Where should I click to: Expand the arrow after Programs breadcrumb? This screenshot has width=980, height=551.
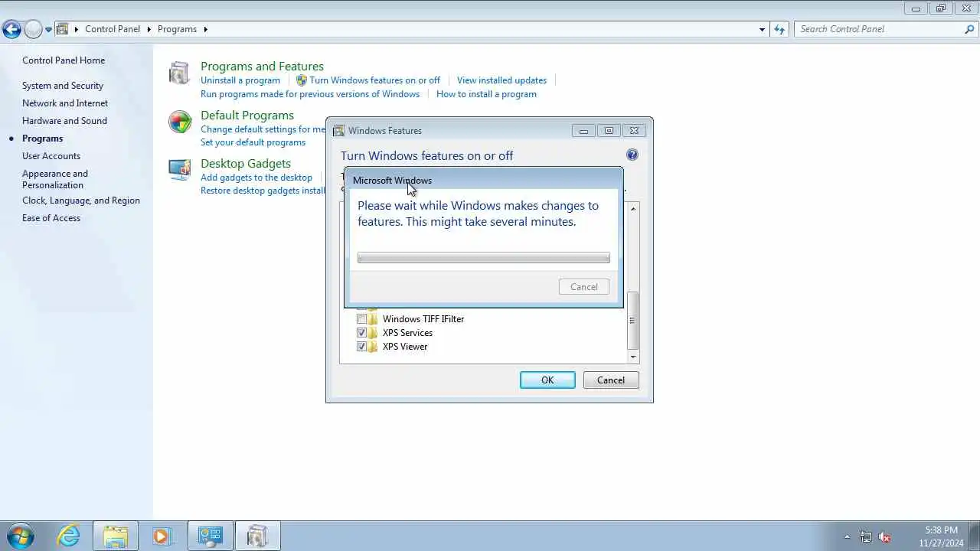pyautogui.click(x=205, y=29)
